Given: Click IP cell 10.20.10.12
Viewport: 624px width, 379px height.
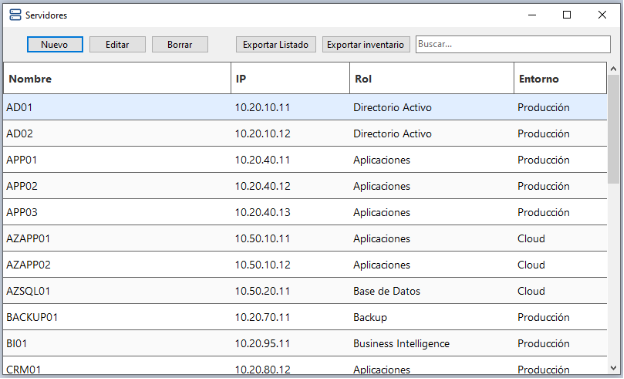Looking at the screenshot, I should [x=263, y=134].
